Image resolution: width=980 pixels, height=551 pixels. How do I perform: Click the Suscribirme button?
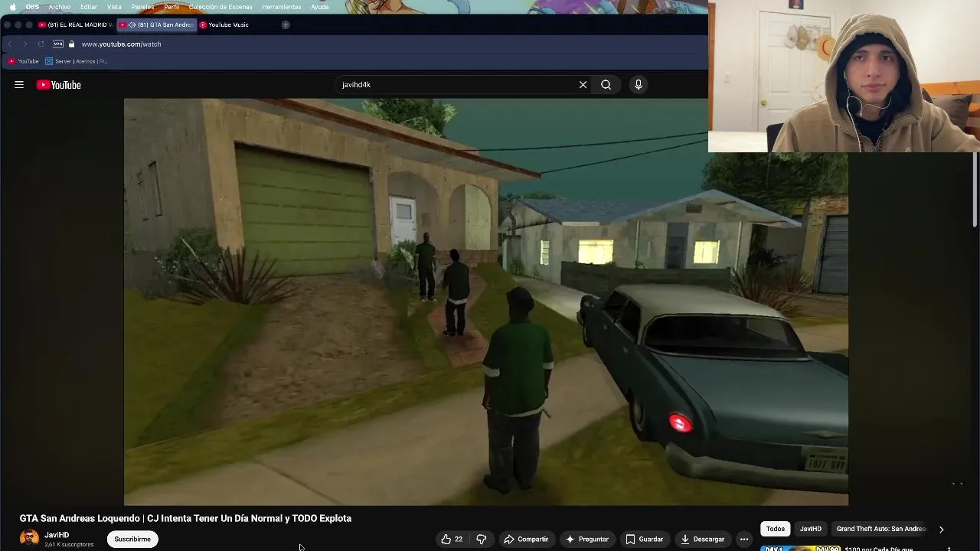tap(132, 539)
